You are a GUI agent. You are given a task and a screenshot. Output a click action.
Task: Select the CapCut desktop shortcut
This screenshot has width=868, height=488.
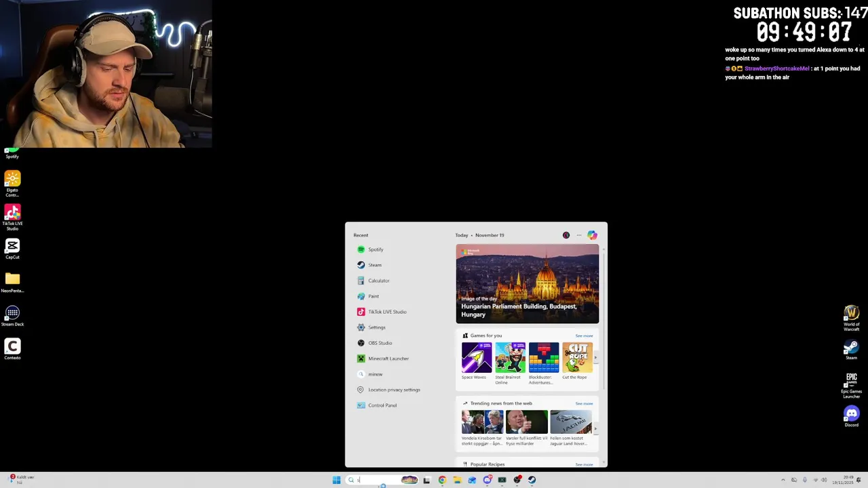tap(12, 249)
